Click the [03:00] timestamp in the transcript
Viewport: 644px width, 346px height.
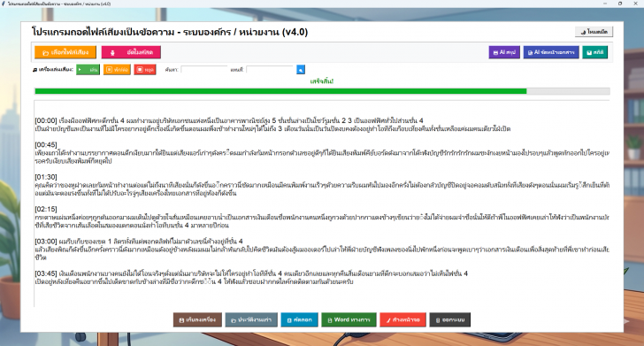pyautogui.click(x=46, y=242)
